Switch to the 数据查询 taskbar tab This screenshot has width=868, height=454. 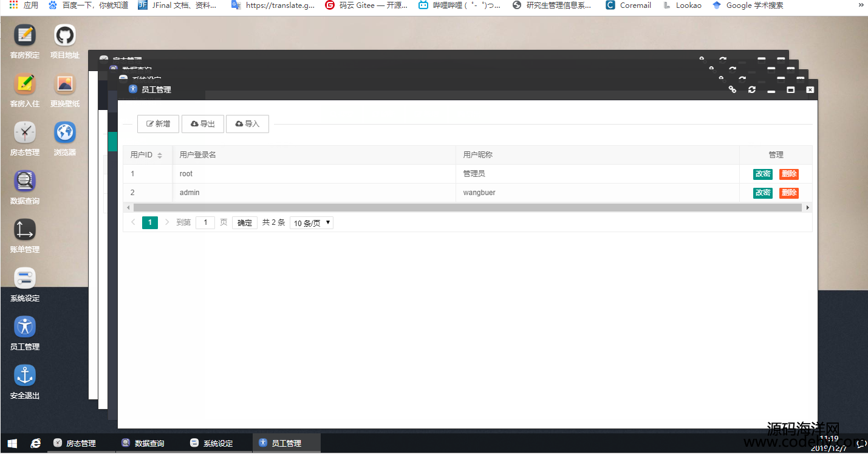point(149,443)
